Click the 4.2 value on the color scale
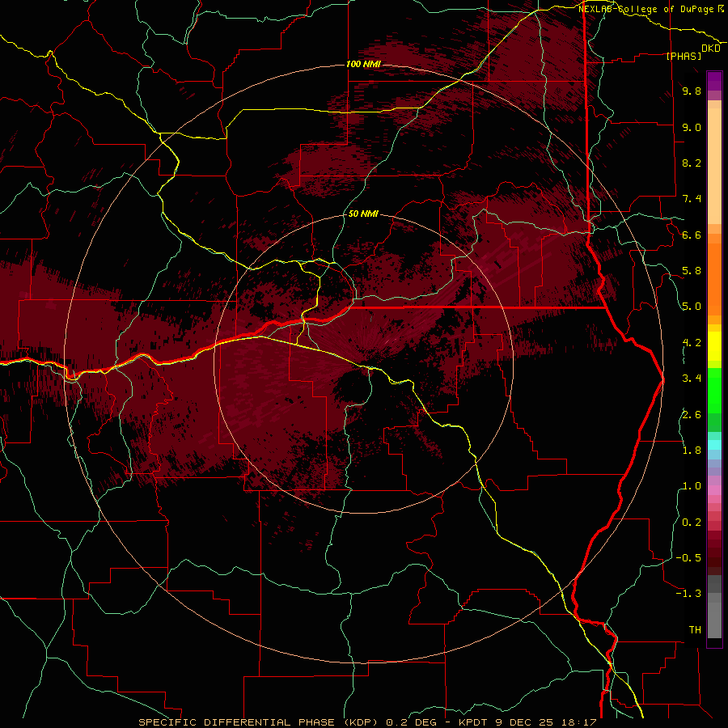The height and width of the screenshot is (728, 728). (x=692, y=343)
